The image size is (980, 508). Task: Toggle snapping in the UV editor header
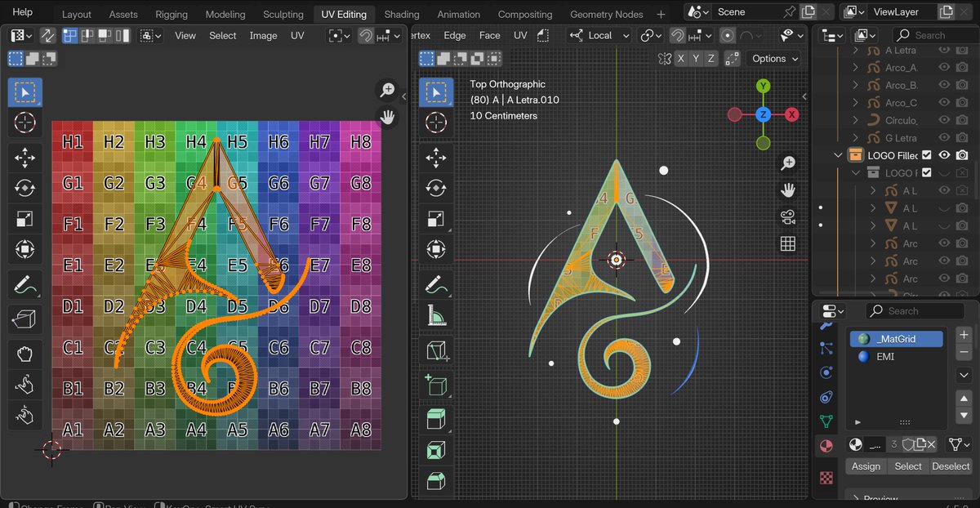(366, 35)
